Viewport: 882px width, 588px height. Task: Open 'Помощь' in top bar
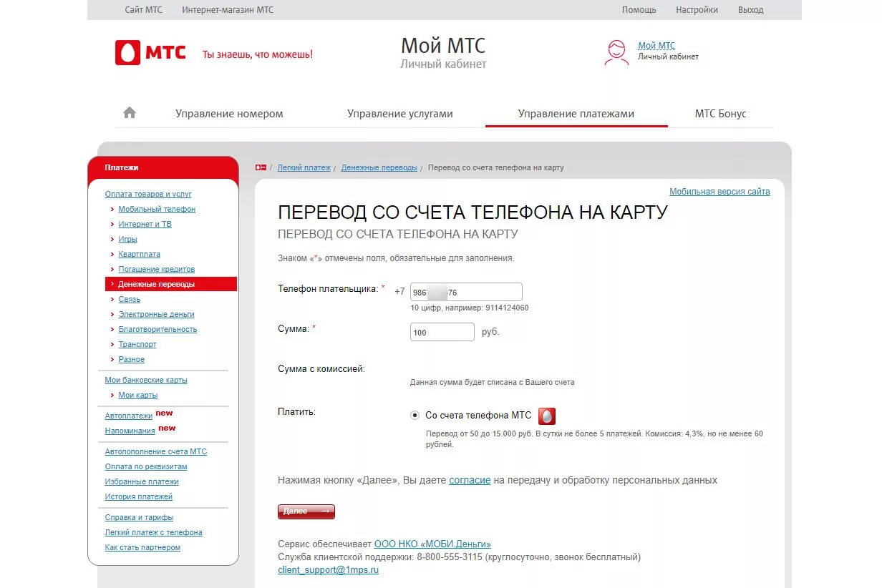pyautogui.click(x=639, y=10)
